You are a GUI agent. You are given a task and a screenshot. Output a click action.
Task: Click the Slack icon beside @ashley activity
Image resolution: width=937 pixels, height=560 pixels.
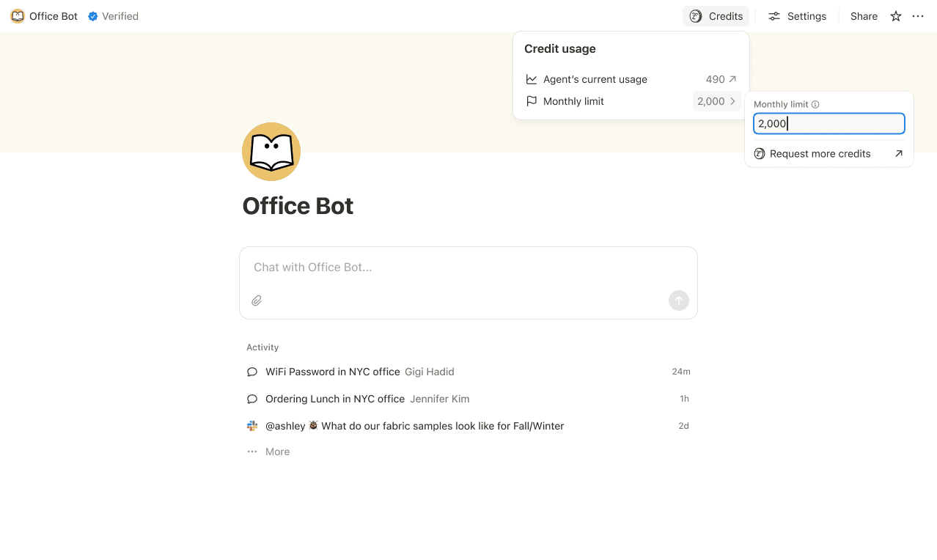[252, 426]
